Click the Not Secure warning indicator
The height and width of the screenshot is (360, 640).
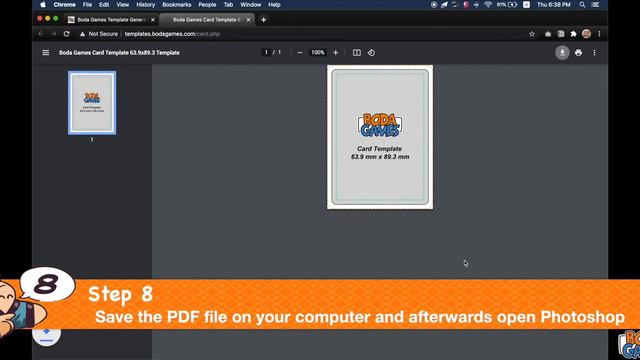click(99, 34)
